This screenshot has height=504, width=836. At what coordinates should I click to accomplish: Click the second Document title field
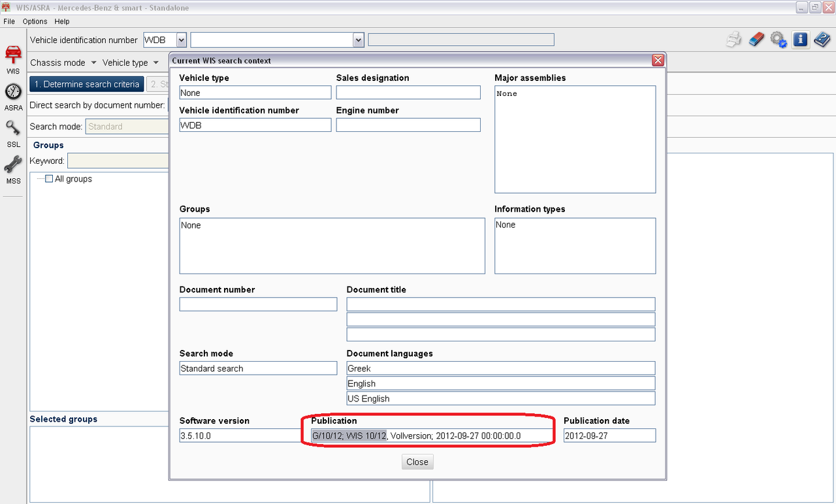click(x=500, y=319)
